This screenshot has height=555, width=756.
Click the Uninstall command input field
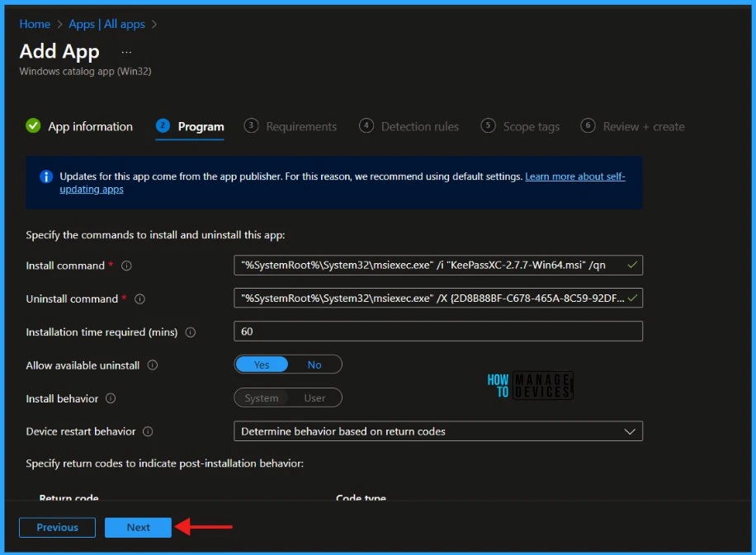[438, 299]
